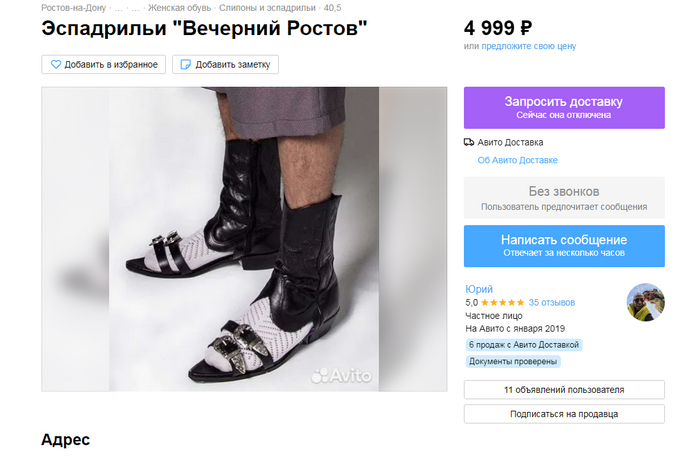Open seller name Юрий profile link
Viewport: 700px width, 456px height.
click(x=479, y=289)
